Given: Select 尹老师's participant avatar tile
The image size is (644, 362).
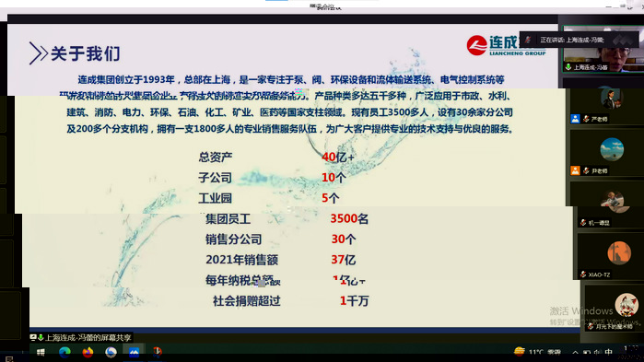Looking at the screenshot, I should (606, 153).
